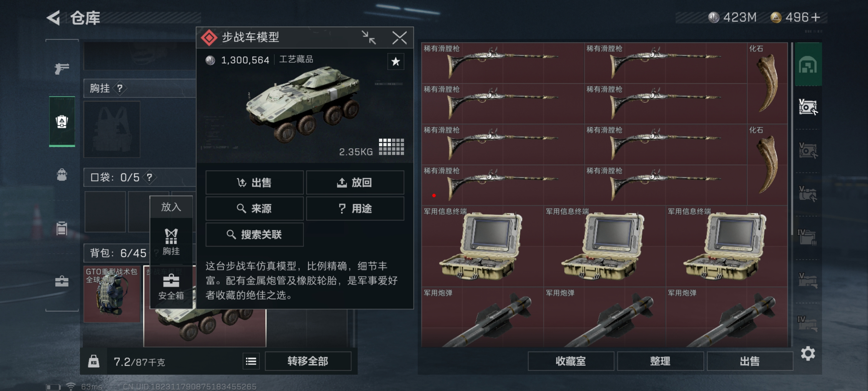868x391 pixels.
Task: Open 来源 source lookup
Action: pyautogui.click(x=255, y=209)
